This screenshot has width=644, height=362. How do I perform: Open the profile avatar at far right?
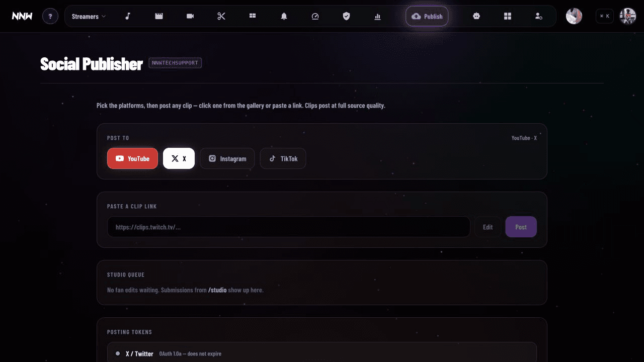pyautogui.click(x=627, y=17)
